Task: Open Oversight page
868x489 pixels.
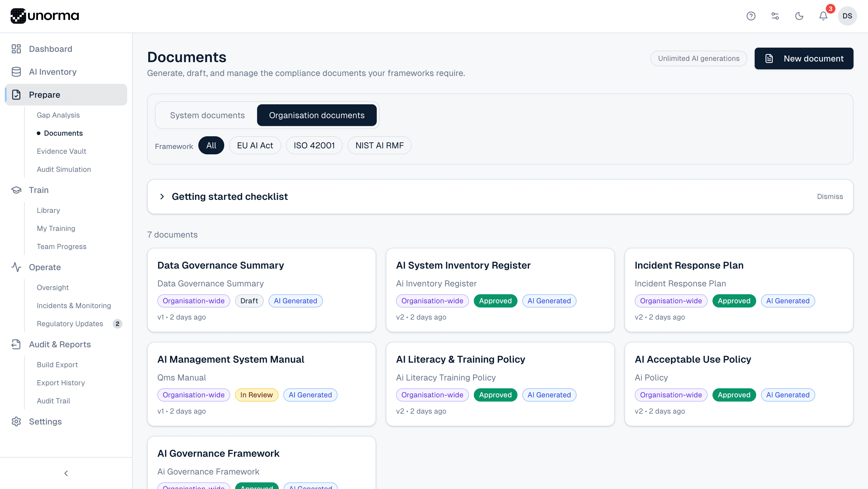Action: point(52,288)
